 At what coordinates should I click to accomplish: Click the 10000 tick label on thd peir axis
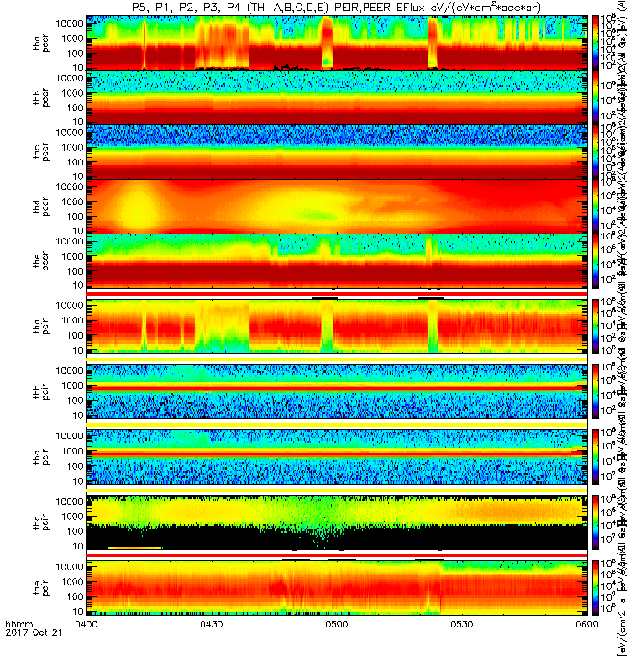pos(70,501)
